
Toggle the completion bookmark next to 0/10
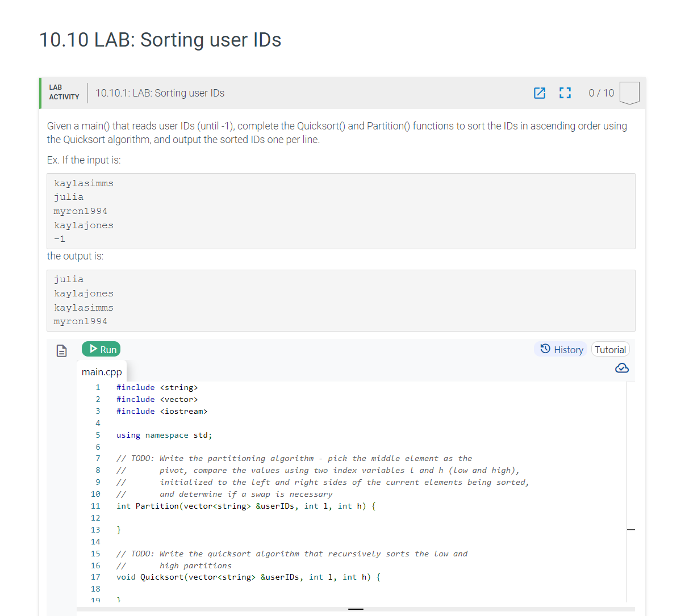point(629,93)
